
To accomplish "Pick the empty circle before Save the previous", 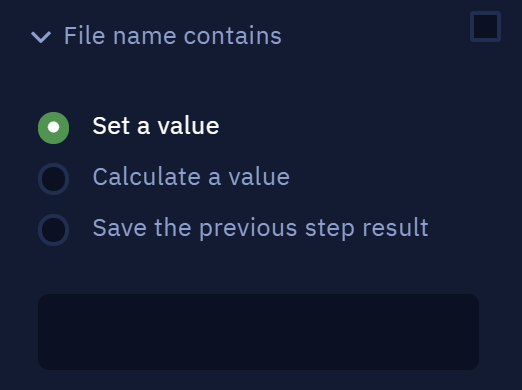I will pyautogui.click(x=53, y=230).
